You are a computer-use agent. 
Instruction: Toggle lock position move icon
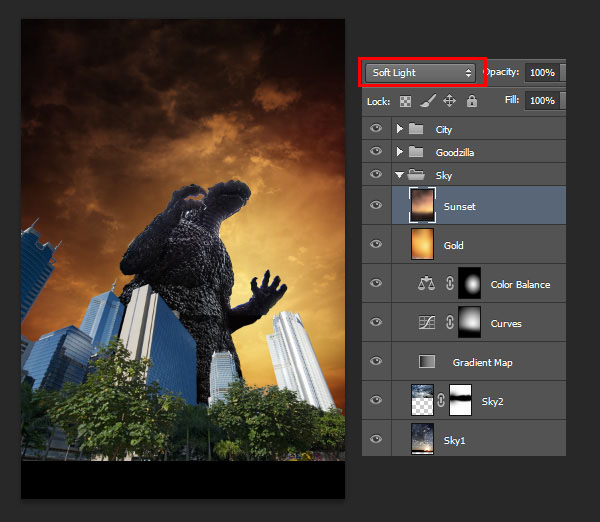coord(449,101)
